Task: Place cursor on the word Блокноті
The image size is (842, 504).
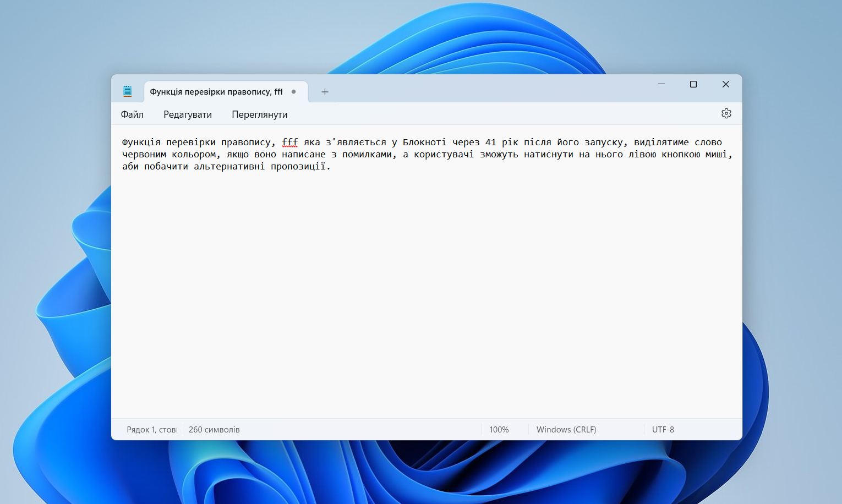Action: (x=424, y=143)
